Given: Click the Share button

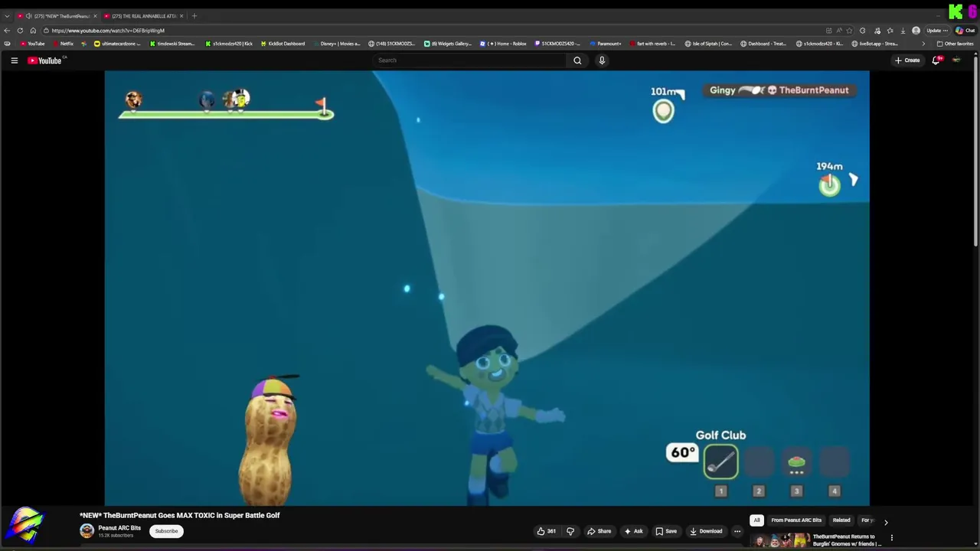Looking at the screenshot, I should [599, 531].
